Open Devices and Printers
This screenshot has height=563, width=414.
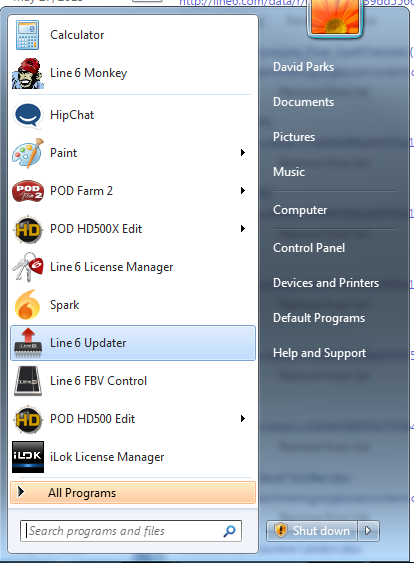click(326, 283)
